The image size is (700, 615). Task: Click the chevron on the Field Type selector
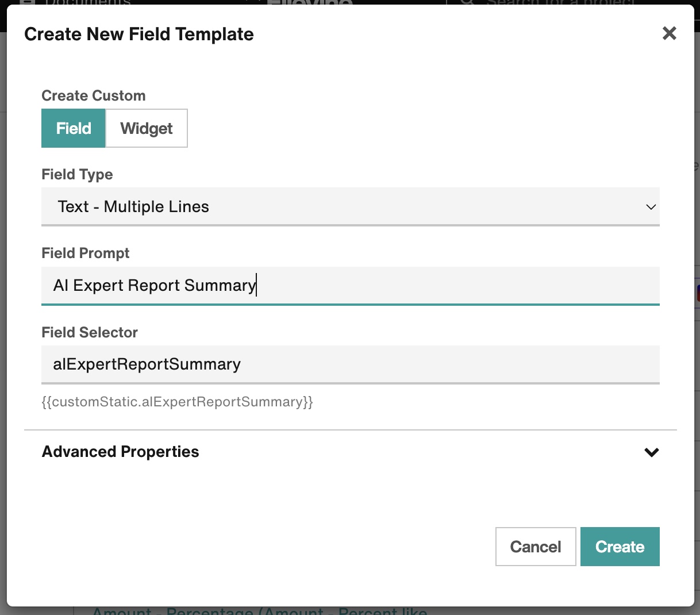click(650, 206)
